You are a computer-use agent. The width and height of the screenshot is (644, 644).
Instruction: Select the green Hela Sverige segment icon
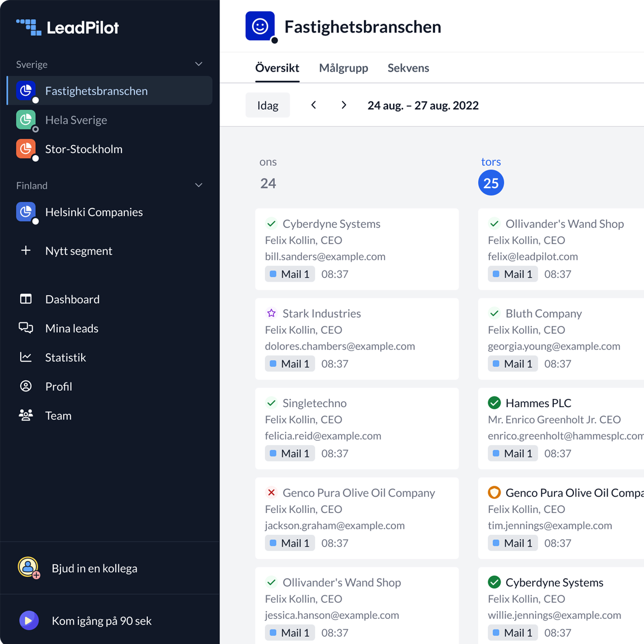(26, 120)
